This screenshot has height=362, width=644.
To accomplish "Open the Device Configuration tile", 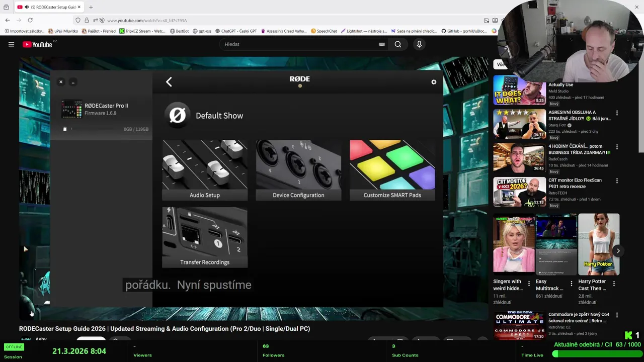I will click(298, 170).
